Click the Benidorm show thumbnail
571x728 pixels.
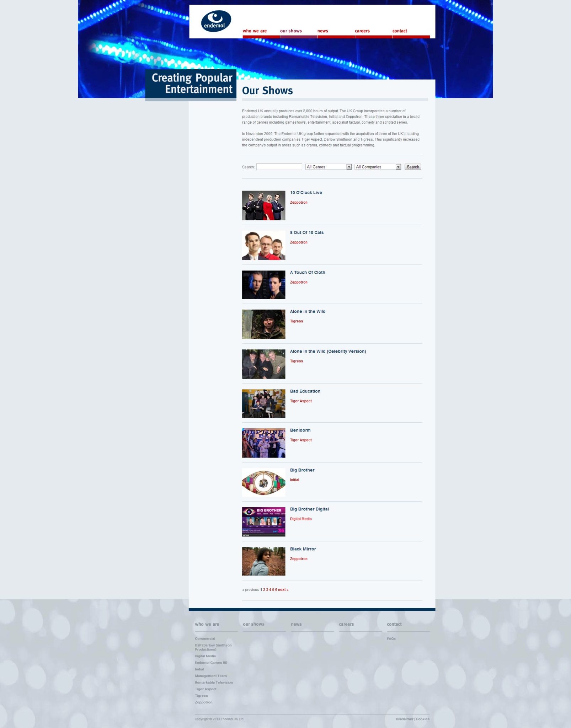coord(263,443)
